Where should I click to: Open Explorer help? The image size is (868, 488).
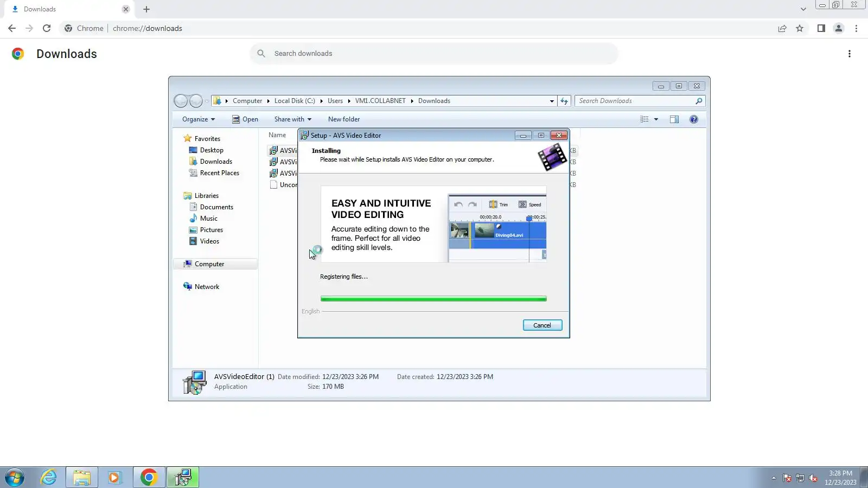point(694,119)
